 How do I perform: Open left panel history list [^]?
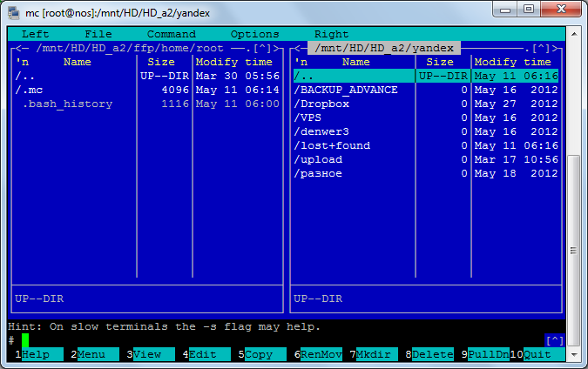[262, 49]
